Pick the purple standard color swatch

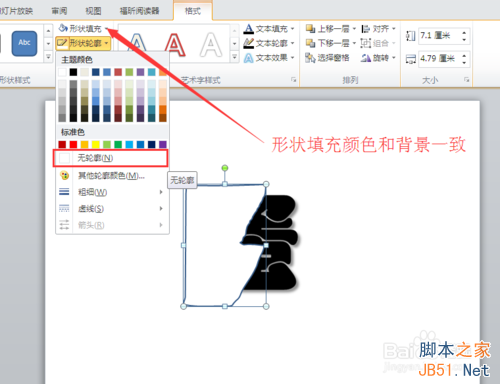click(x=163, y=144)
